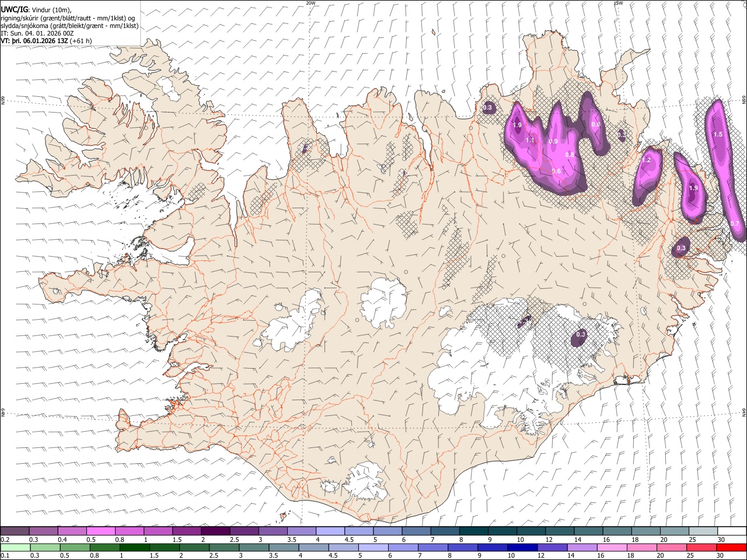
Task: Click the 'rigning/skúrir' legend description line
Action: click(x=68, y=18)
